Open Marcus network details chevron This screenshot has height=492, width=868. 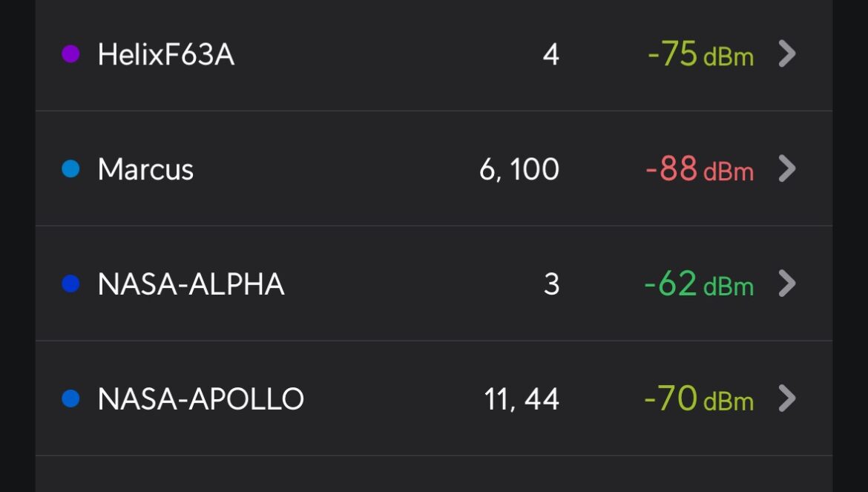(x=787, y=168)
